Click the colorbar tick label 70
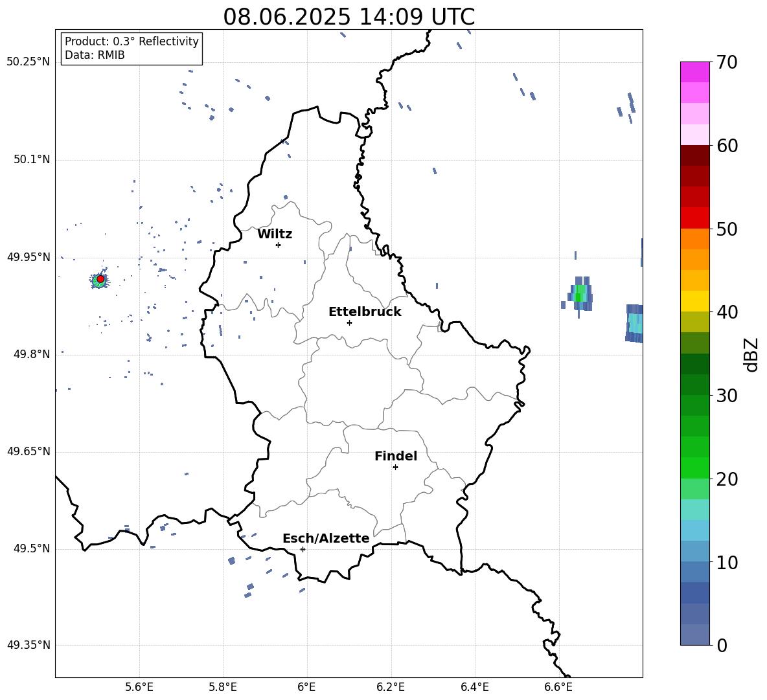The width and height of the screenshot is (767, 700). point(727,63)
